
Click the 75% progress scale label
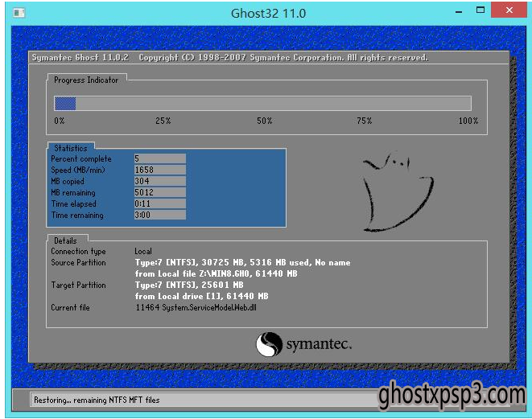[365, 121]
